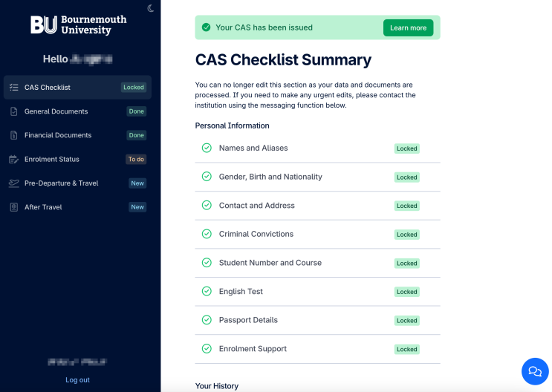Open the Names and Aliases item
This screenshot has width=552, height=392.
click(x=317, y=148)
